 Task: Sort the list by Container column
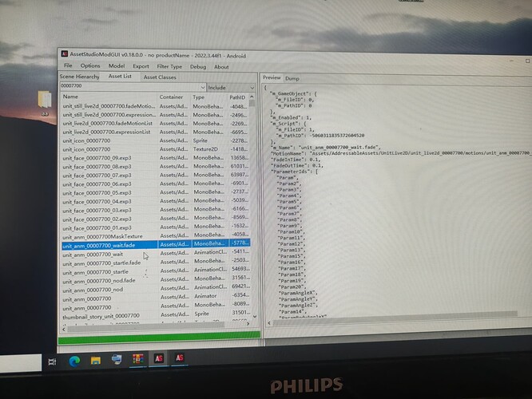(x=174, y=97)
